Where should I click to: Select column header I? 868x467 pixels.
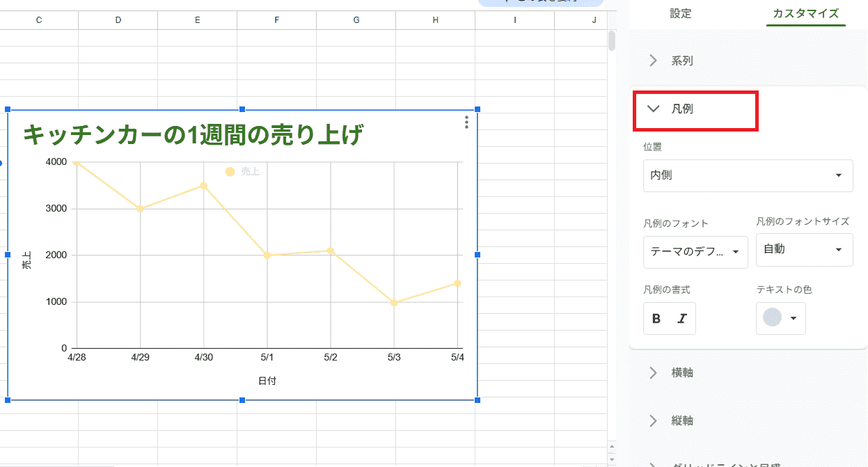coord(514,20)
